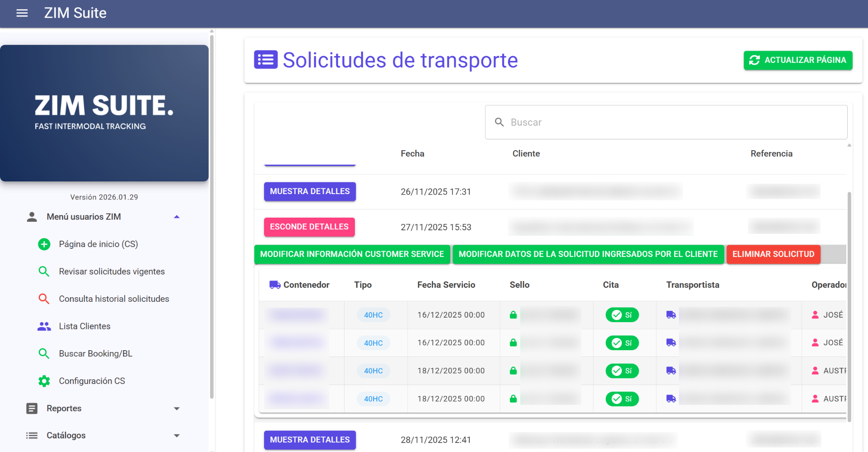This screenshot has height=452, width=868.
Task: Collapse the Menú usuarios ZIM section
Action: [x=177, y=217]
